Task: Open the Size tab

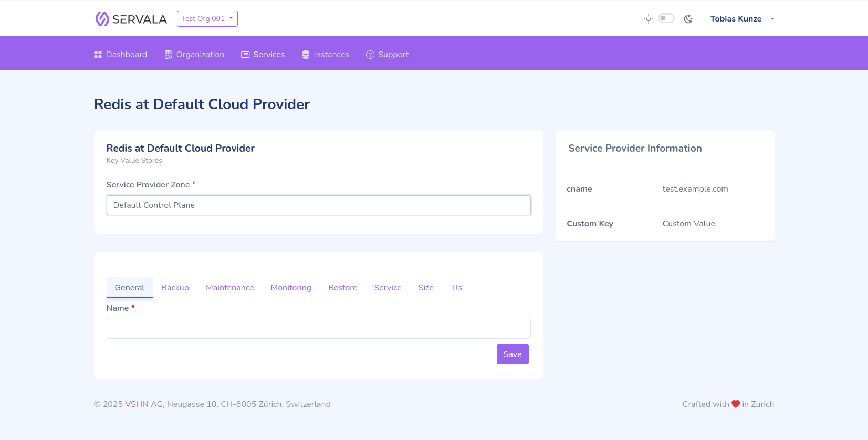Action: (426, 288)
